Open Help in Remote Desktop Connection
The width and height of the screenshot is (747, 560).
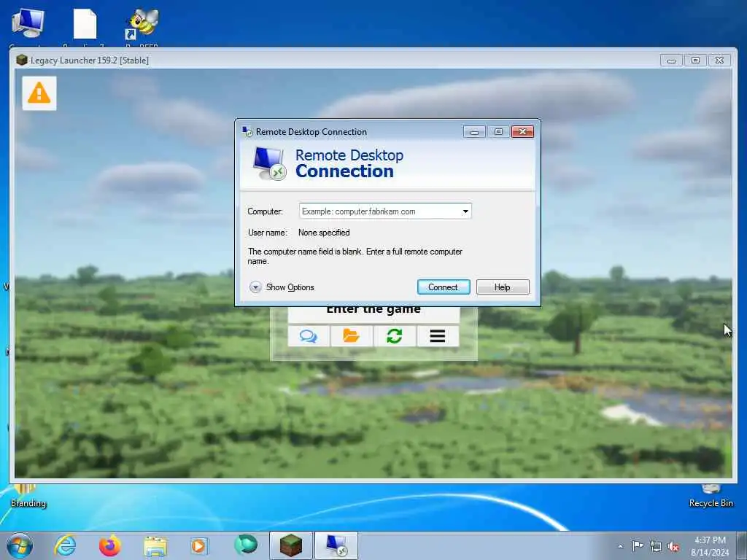tap(502, 287)
